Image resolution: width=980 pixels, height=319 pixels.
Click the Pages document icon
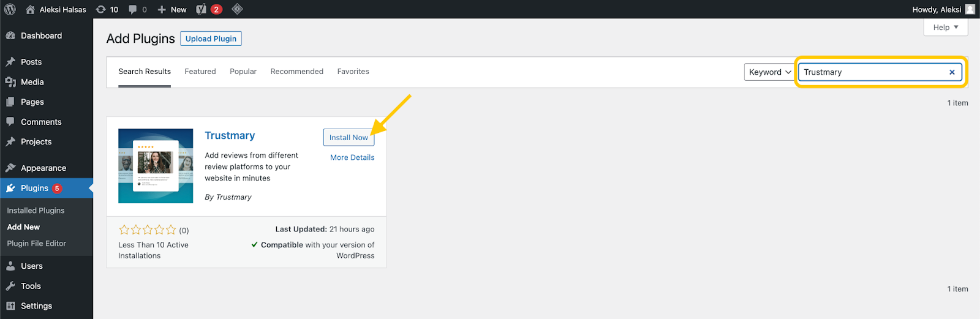pyautogui.click(x=10, y=102)
